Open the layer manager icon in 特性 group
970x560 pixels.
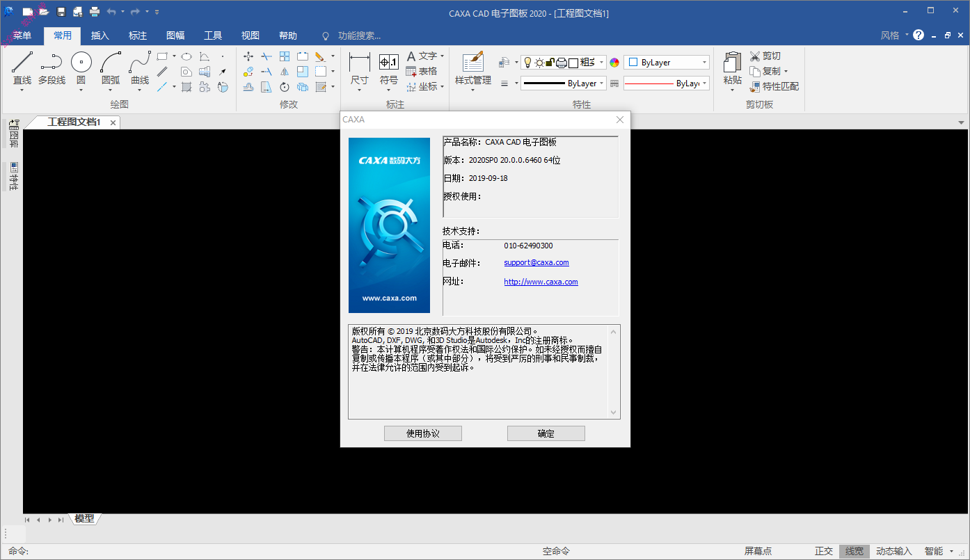click(x=504, y=63)
